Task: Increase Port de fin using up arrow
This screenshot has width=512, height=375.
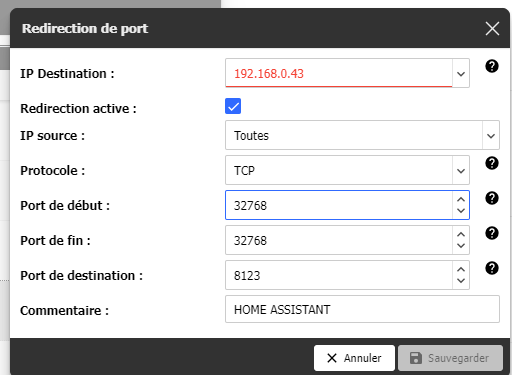Action: pos(461,234)
